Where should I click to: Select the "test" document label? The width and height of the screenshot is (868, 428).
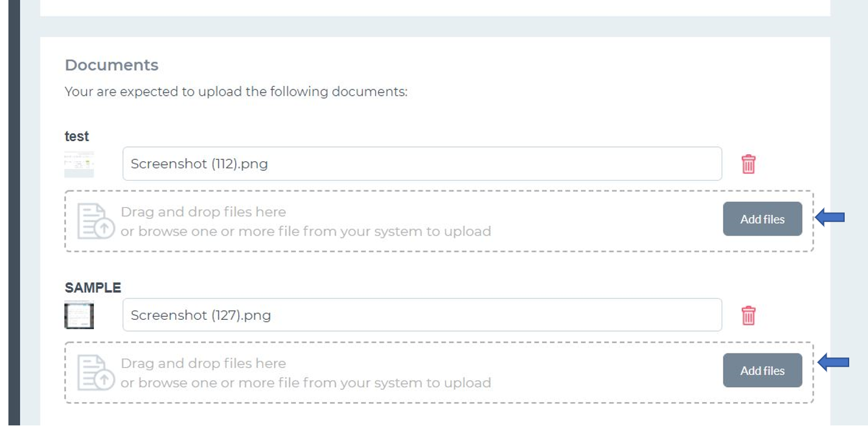(x=77, y=136)
